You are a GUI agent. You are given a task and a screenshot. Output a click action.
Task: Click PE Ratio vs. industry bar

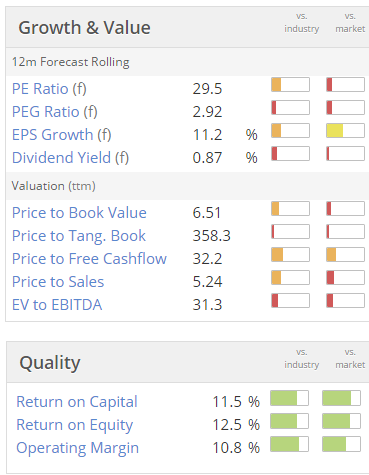point(290,85)
